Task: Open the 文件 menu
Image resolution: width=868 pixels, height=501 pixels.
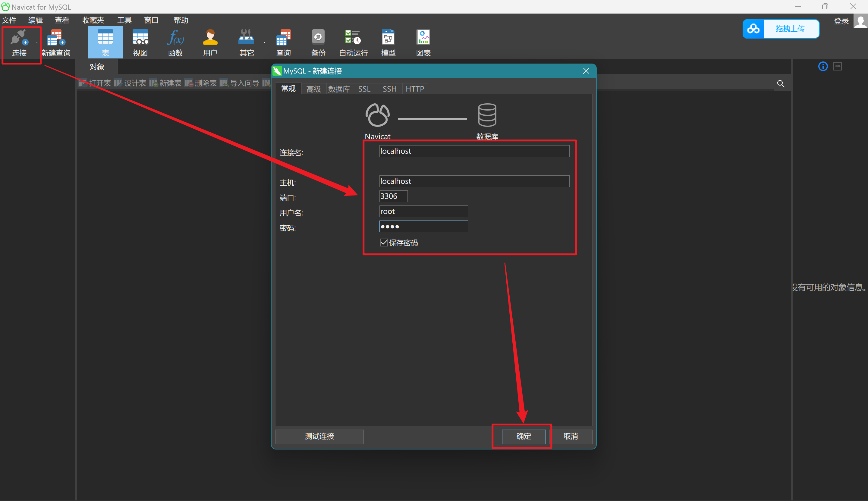Action: pyautogui.click(x=9, y=20)
